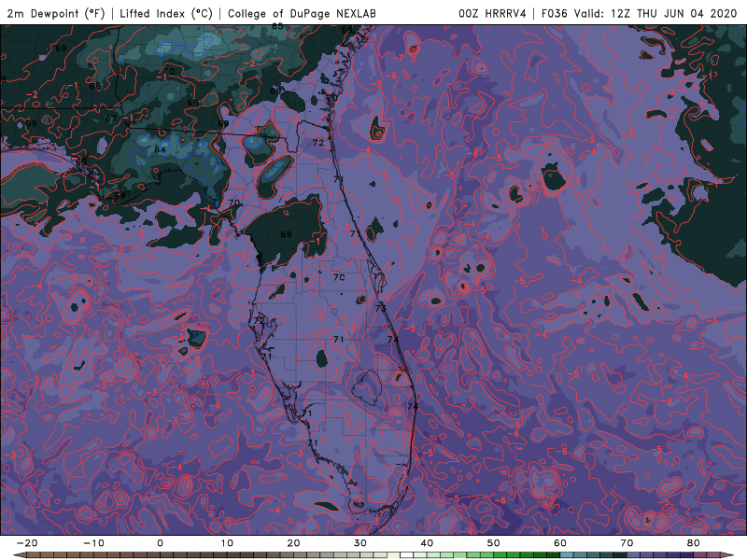
Task: Click 'College of DuPage NEXLAB' header text
Action: coord(302,13)
